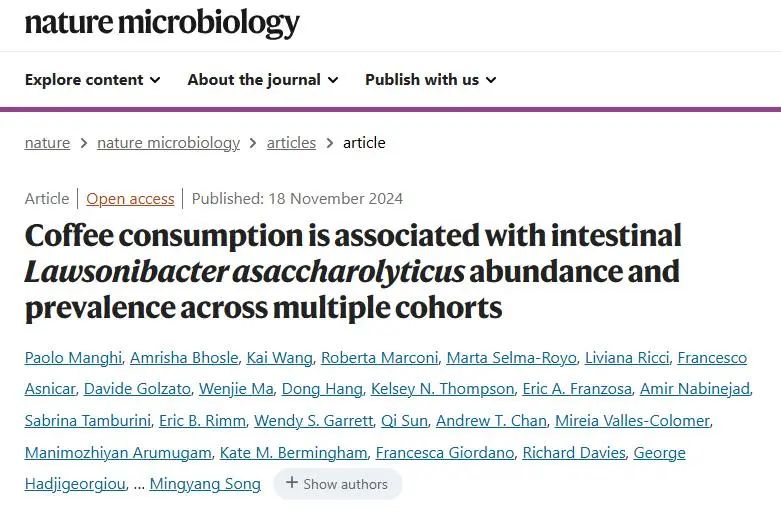Open author Paolo Manghi's profile
This screenshot has width=781, height=508.
(73, 358)
